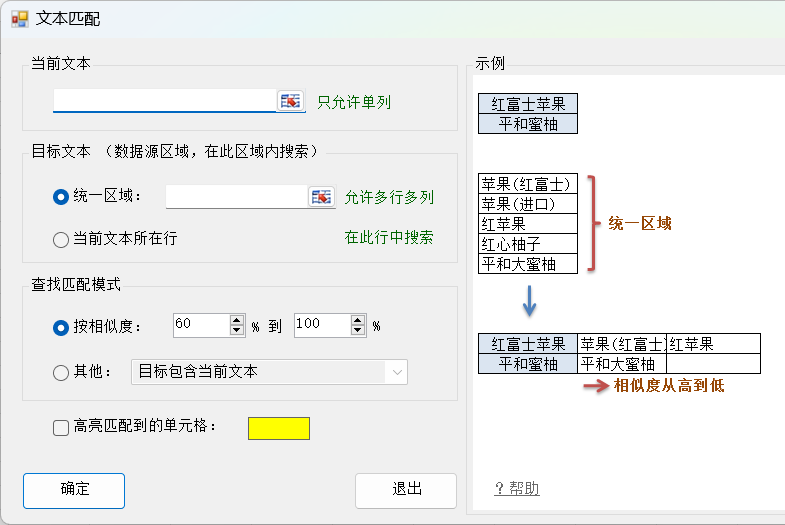Increase the maximum similarity value of 100

point(359,320)
